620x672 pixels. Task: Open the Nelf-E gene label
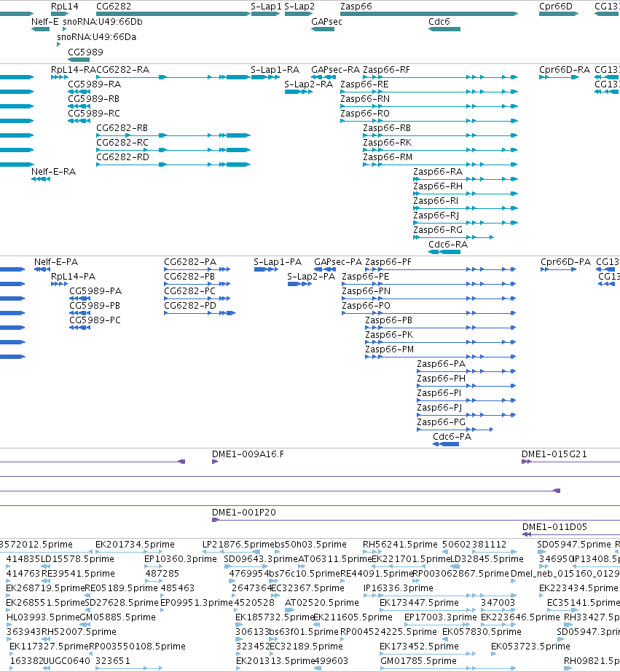pyautogui.click(x=45, y=22)
